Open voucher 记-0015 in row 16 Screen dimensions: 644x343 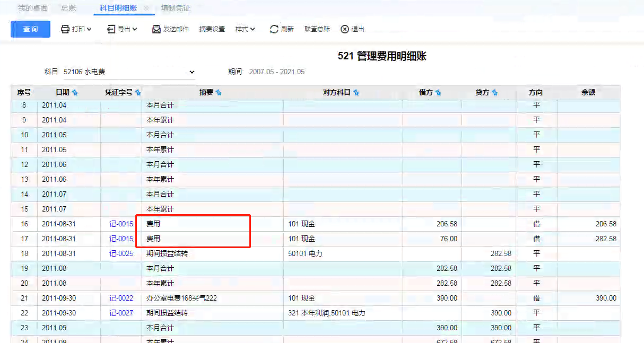pos(121,224)
